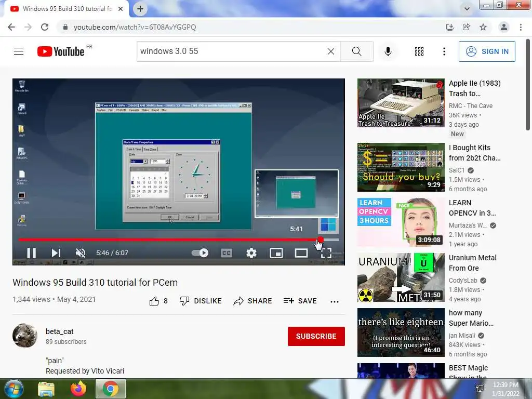532x399 pixels.
Task: Launch Firefox from the taskbar
Action: point(78,389)
